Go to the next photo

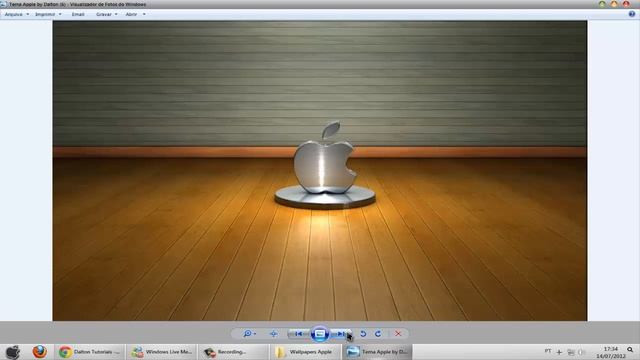point(341,334)
